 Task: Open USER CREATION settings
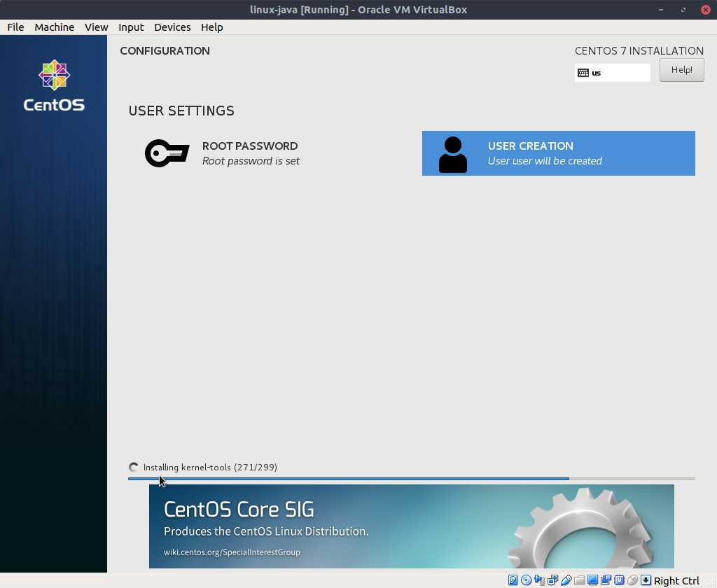558,153
